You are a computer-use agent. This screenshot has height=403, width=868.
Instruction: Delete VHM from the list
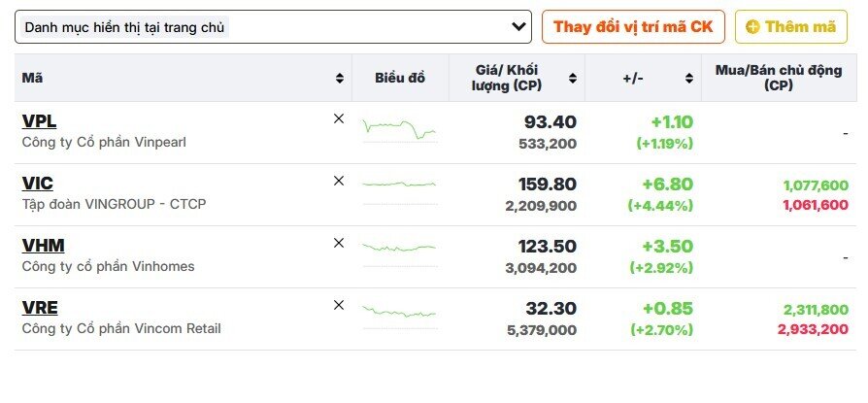tap(339, 243)
